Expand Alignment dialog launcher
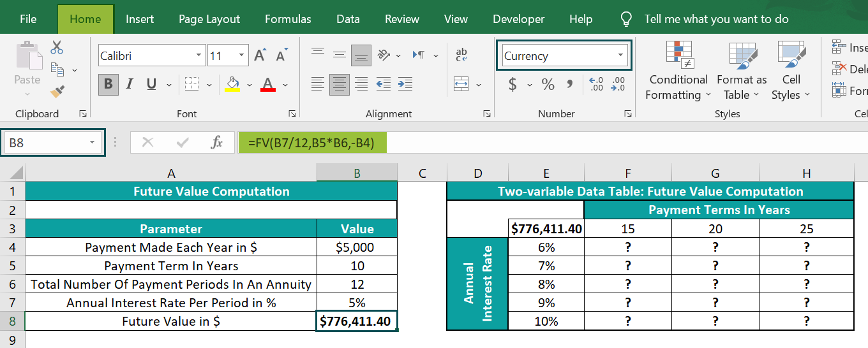 488,113
